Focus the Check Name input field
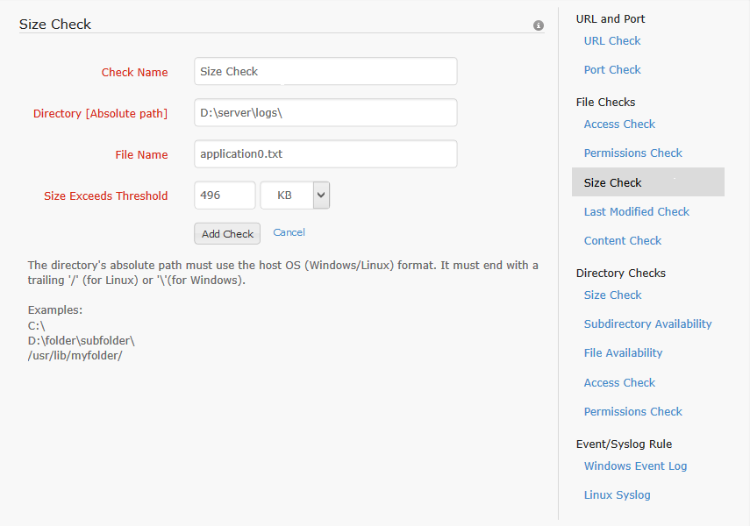The image size is (750, 526). tap(325, 72)
